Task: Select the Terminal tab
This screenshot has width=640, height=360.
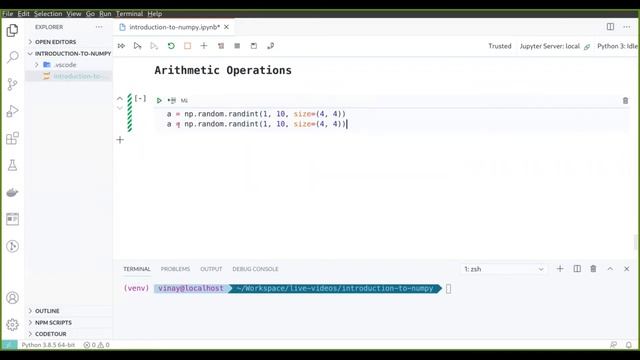Action: tap(137, 269)
